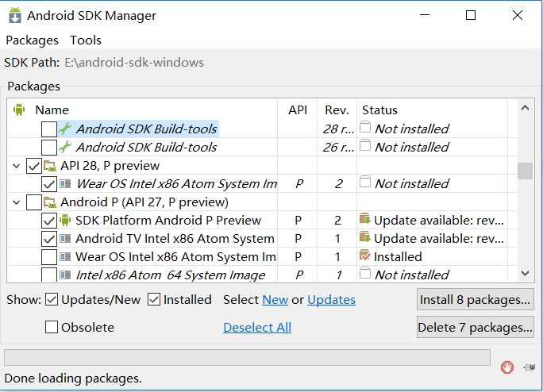This screenshot has height=392, width=543.
Task: Click the API column header
Action: click(x=298, y=110)
